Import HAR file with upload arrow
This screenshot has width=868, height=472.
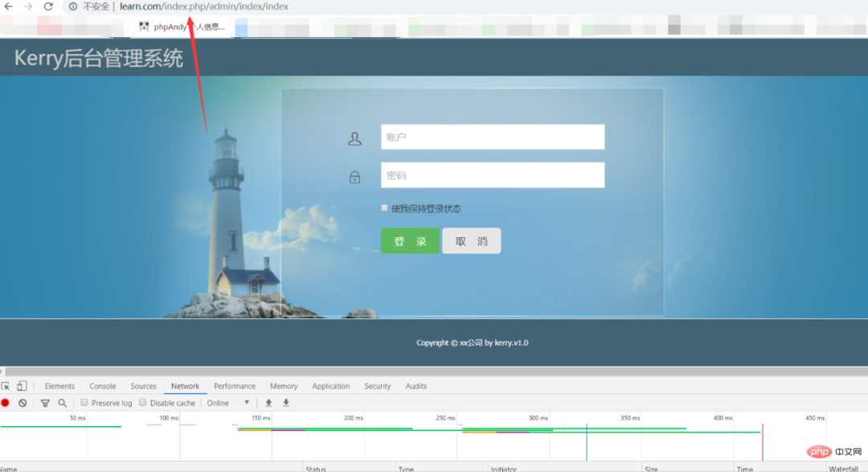coord(268,403)
